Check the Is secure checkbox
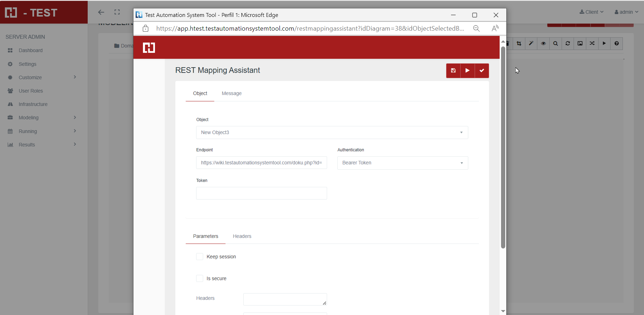Viewport: 644px width, 315px height. click(200, 278)
